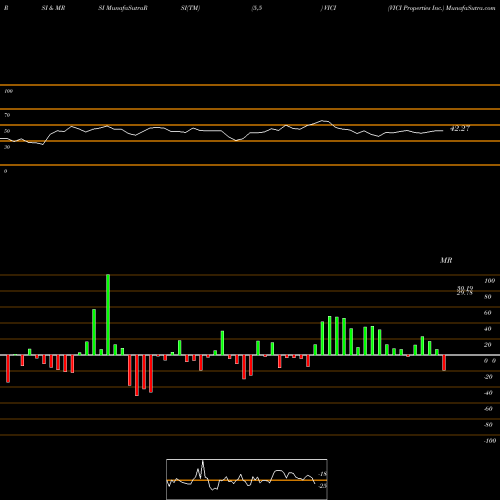Click the tall spike in the mini overview chart
This screenshot has height=500, width=500.
point(203,468)
